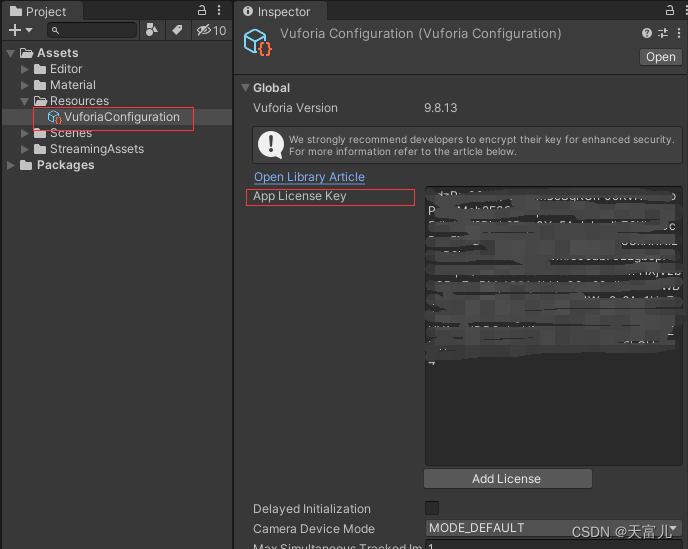Image resolution: width=688 pixels, height=549 pixels.
Task: Click the Camera Device Mode label
Action: 314,529
